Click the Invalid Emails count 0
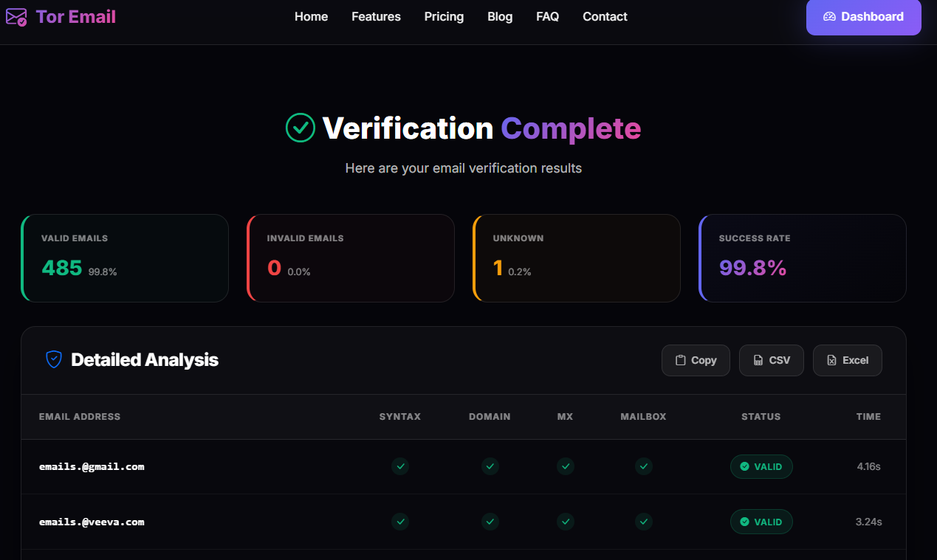Image resolution: width=937 pixels, height=560 pixels. (274, 268)
